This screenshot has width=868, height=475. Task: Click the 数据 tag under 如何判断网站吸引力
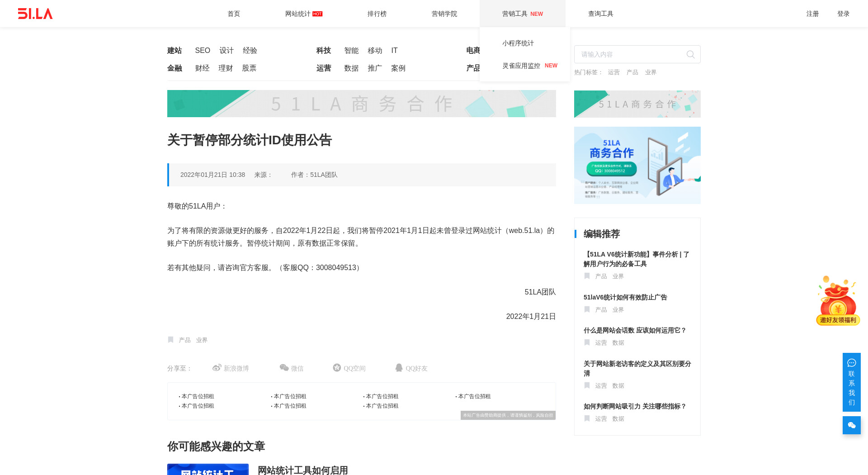(x=618, y=418)
